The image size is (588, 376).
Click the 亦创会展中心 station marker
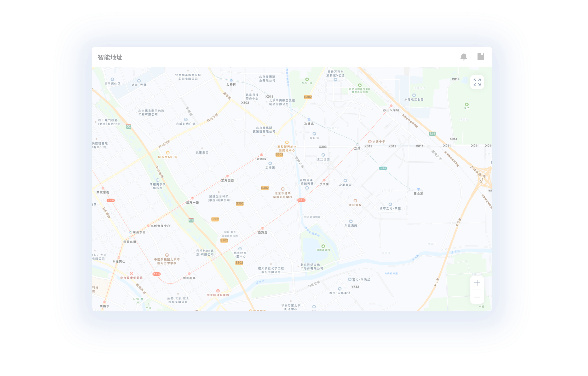pos(148,226)
